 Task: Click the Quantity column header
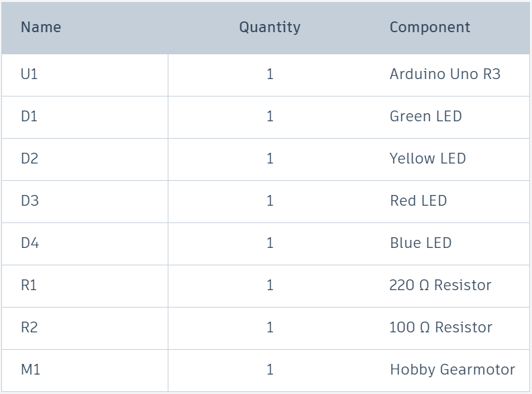(x=270, y=27)
